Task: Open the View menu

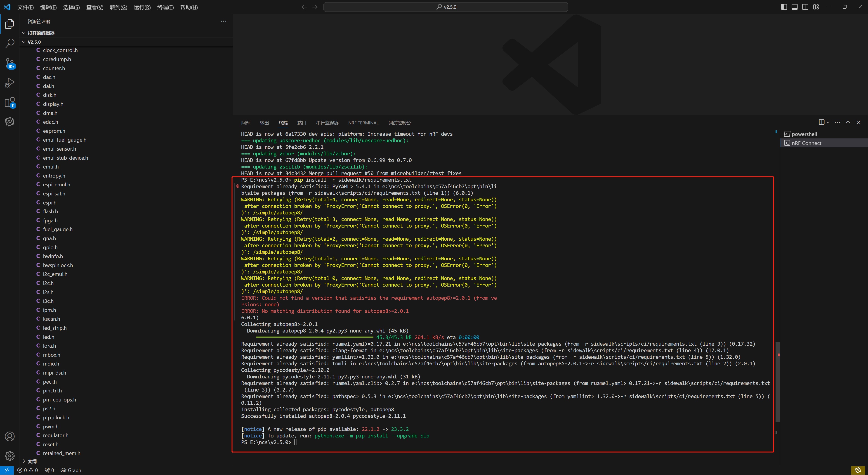Action: [95, 7]
